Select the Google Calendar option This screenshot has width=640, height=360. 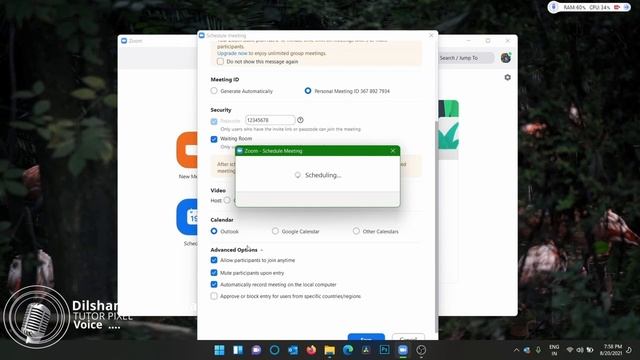tap(275, 231)
